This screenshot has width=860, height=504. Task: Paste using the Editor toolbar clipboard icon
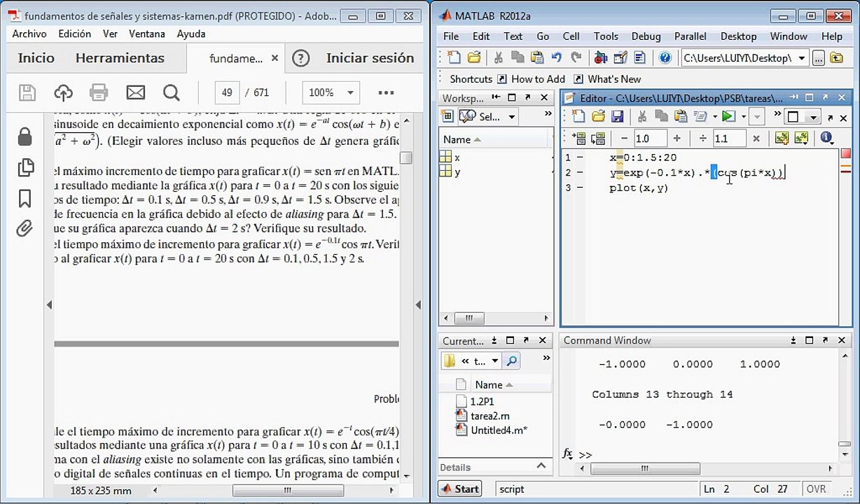[x=681, y=116]
